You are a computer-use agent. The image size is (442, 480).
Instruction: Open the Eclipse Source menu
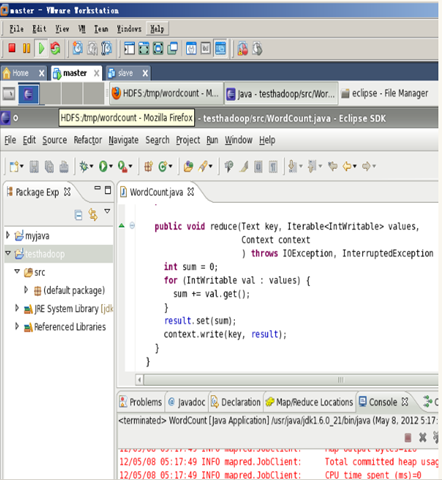[x=55, y=140]
